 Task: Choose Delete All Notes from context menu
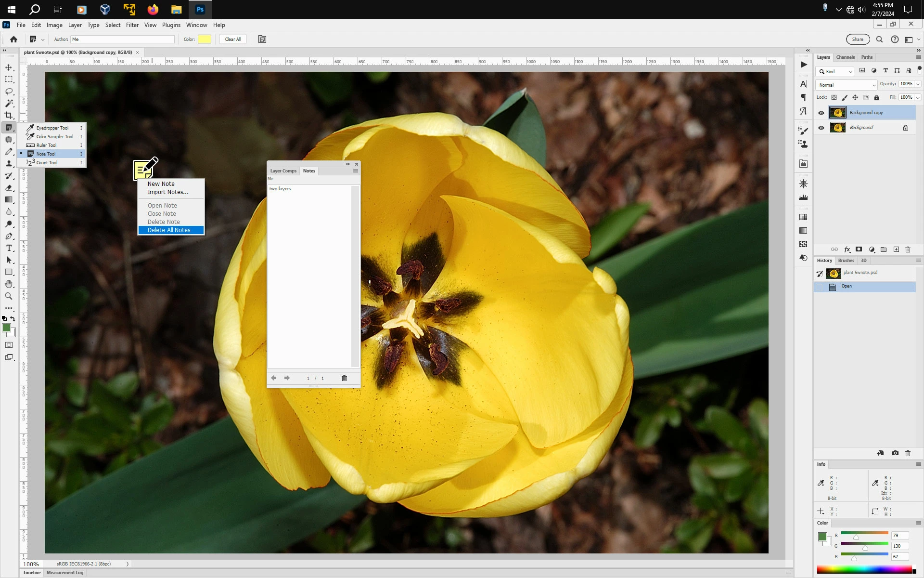tap(169, 230)
